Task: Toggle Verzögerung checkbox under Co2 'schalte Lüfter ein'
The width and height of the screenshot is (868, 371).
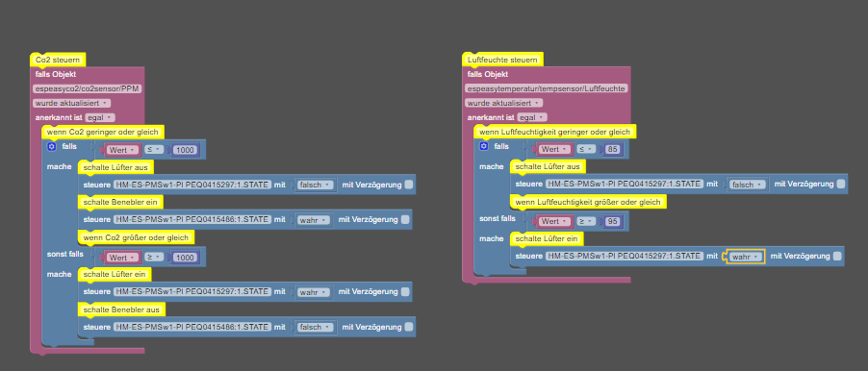Action: pos(405,291)
